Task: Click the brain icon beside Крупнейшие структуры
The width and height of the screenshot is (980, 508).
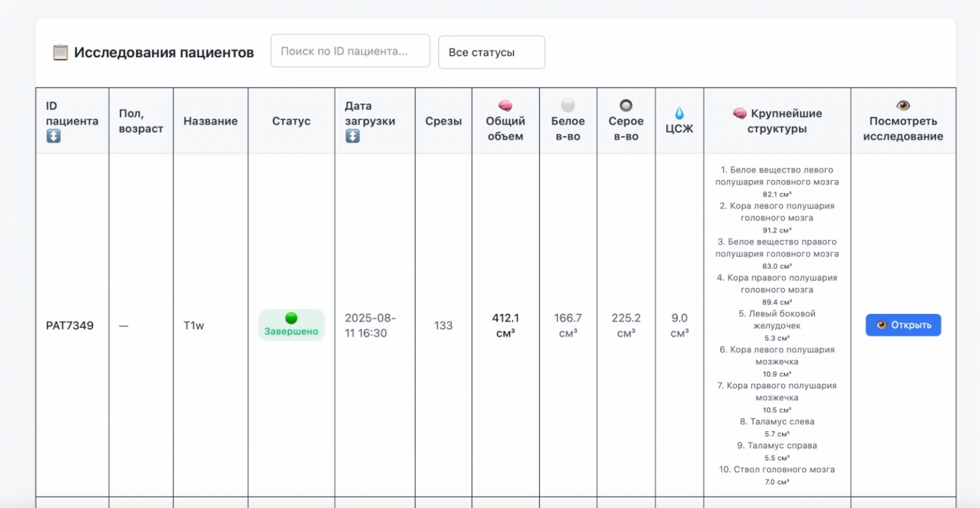Action: [739, 114]
